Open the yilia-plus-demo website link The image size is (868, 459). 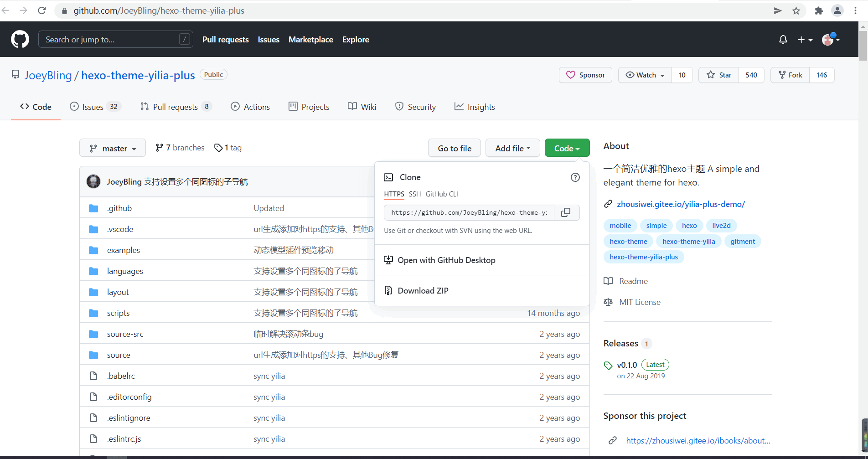681,204
